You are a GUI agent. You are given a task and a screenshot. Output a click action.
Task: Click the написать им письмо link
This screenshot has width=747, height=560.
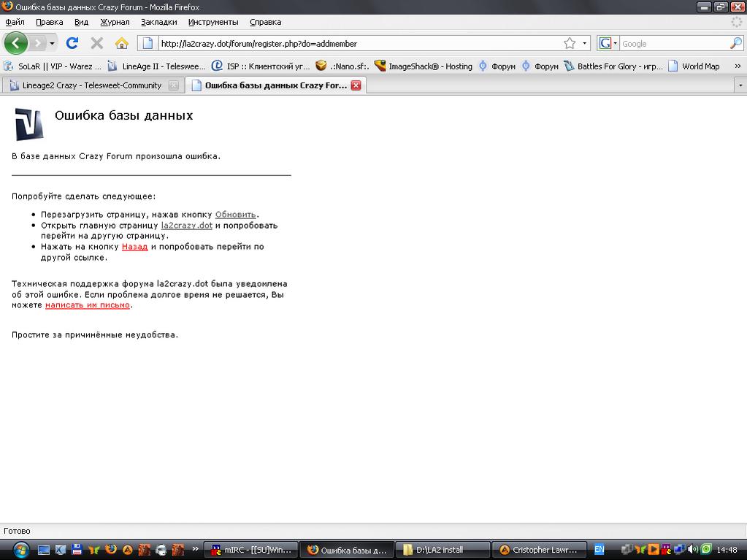pos(88,305)
